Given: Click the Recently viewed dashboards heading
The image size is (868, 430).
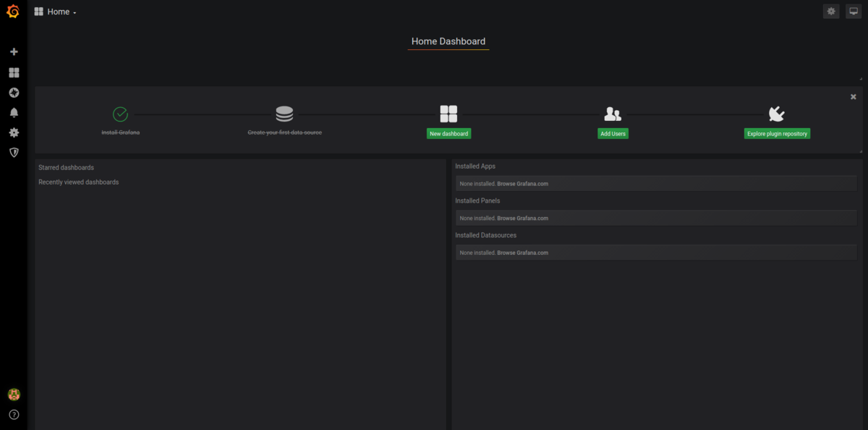Looking at the screenshot, I should 78,182.
